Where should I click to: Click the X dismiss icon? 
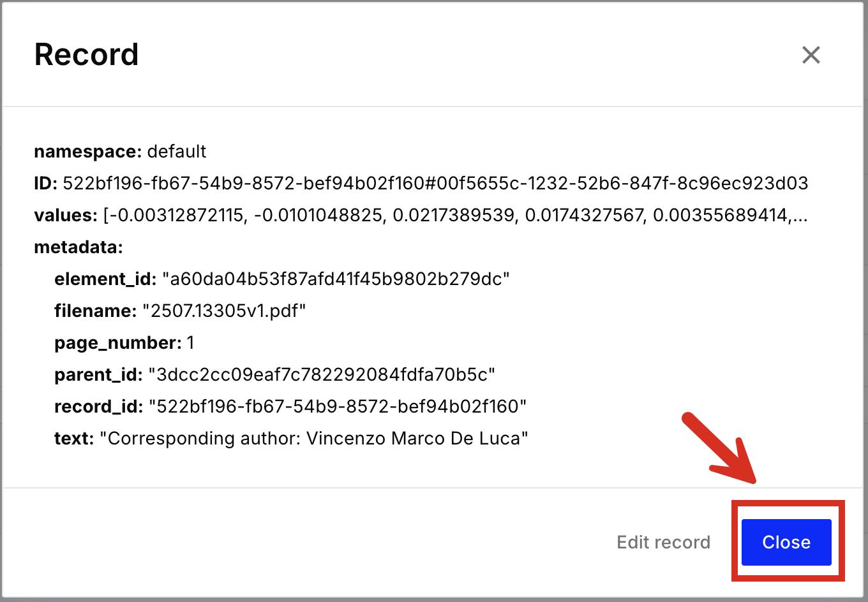(x=811, y=55)
